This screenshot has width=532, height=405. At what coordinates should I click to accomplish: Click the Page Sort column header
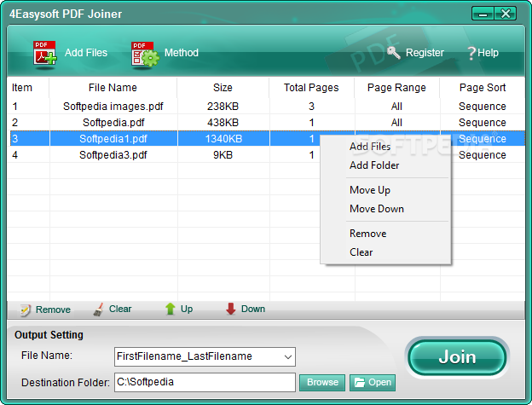click(483, 88)
